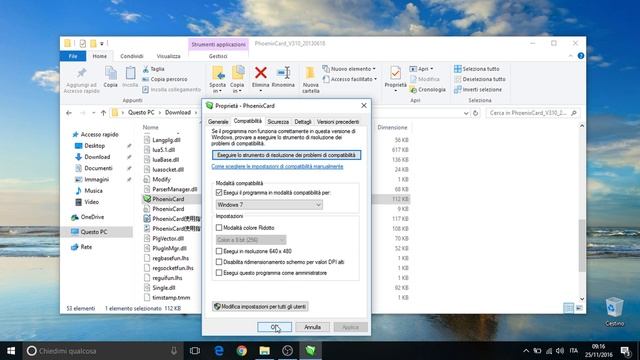Image resolution: width=640 pixels, height=360 pixels.
Task: Click Modifica impostazioni per tutti gli utenti
Action: tap(260, 307)
